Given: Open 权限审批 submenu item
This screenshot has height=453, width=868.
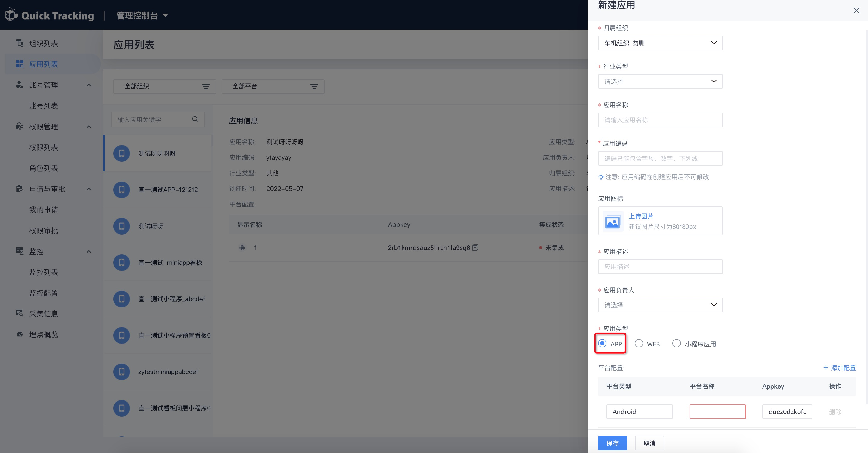Looking at the screenshot, I should [43, 231].
